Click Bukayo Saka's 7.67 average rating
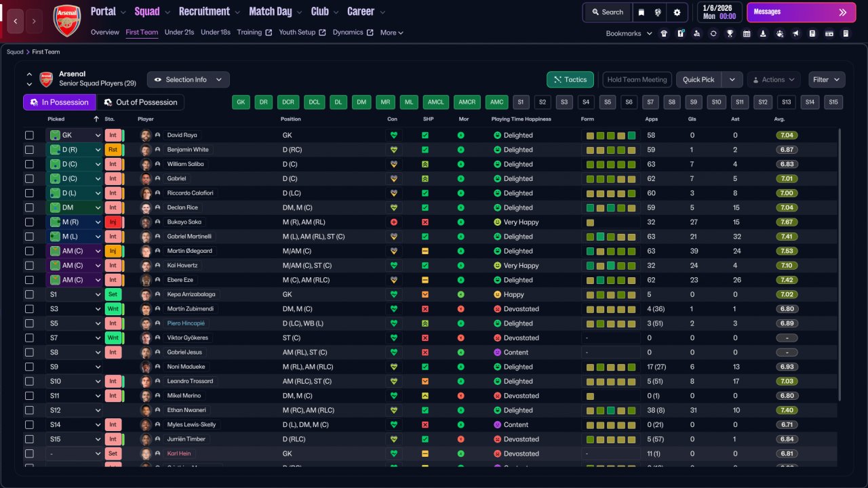Image resolution: width=868 pixels, height=488 pixels. [x=787, y=222]
